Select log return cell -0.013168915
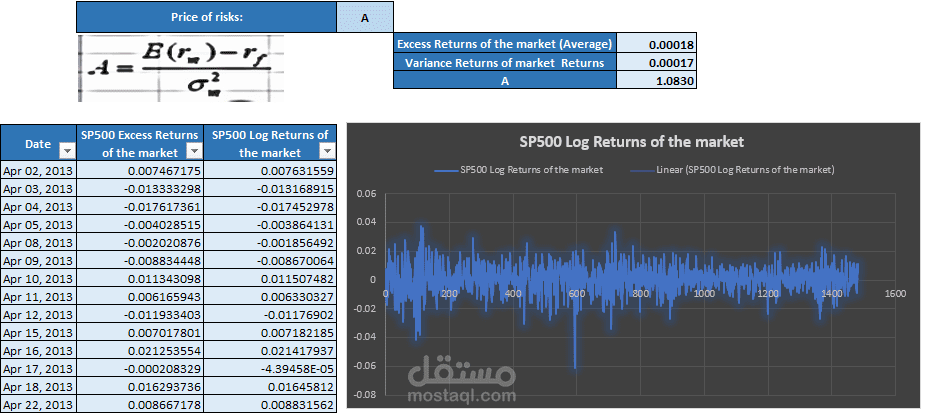925x413 pixels. click(x=270, y=189)
